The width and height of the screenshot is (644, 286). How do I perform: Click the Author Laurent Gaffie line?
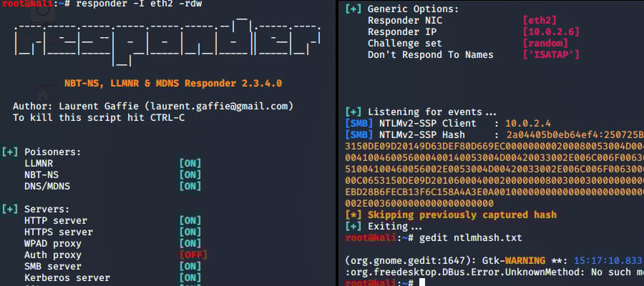153,107
